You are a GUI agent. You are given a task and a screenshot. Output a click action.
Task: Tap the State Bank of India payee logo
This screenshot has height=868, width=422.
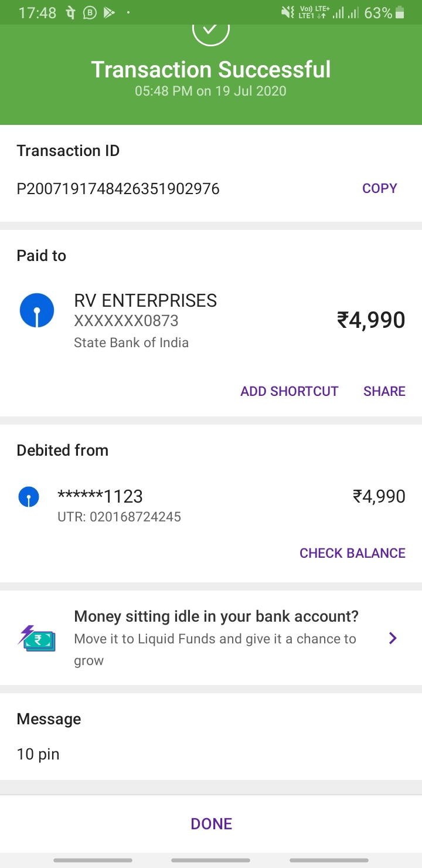pos(37,310)
